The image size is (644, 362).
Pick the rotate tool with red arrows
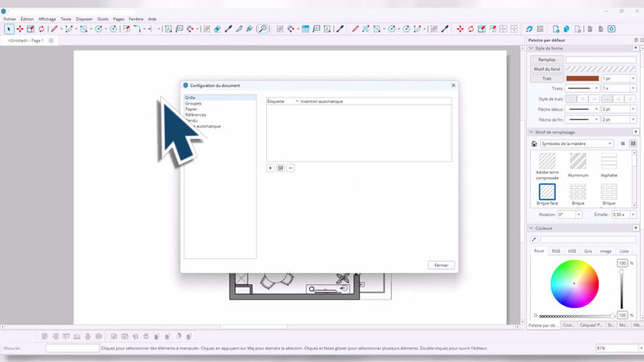(41, 29)
